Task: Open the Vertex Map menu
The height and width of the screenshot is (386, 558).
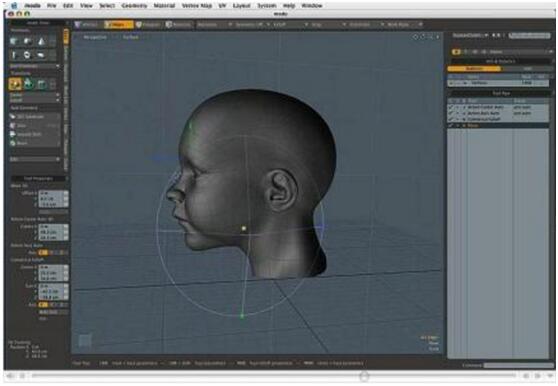Action: tap(197, 5)
